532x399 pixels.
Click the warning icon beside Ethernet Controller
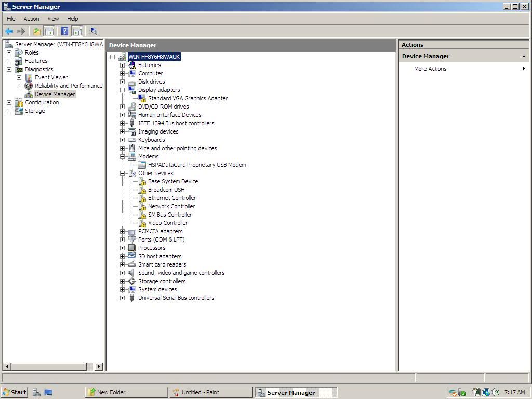point(142,198)
